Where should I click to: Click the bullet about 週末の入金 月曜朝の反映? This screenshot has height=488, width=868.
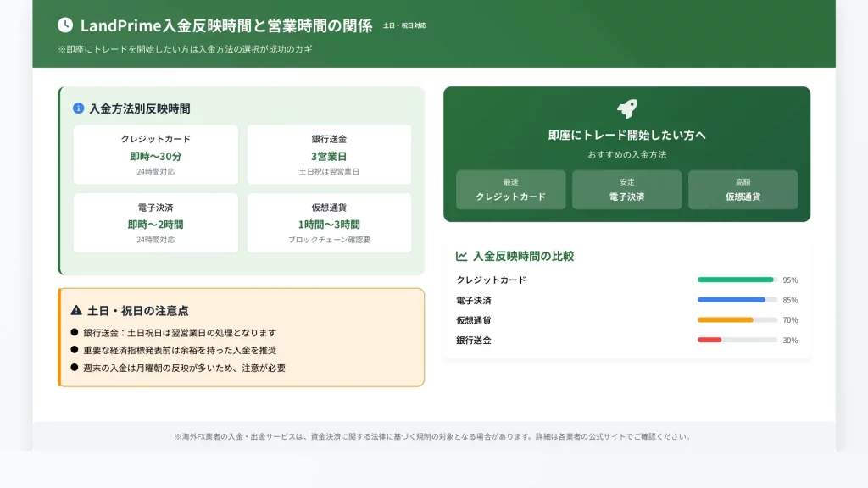point(184,368)
